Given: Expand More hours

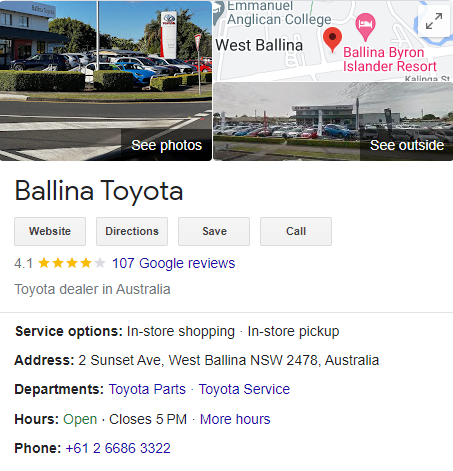Looking at the screenshot, I should pyautogui.click(x=235, y=419).
